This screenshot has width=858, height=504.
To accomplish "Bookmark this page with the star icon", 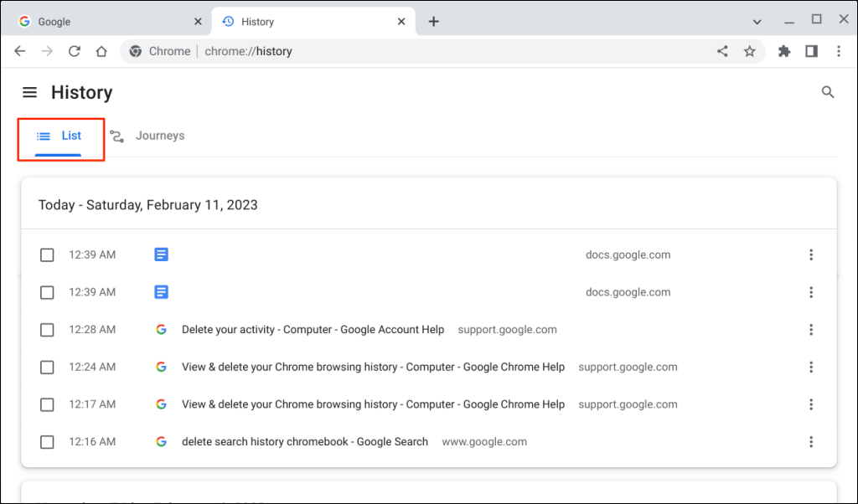I will [749, 51].
